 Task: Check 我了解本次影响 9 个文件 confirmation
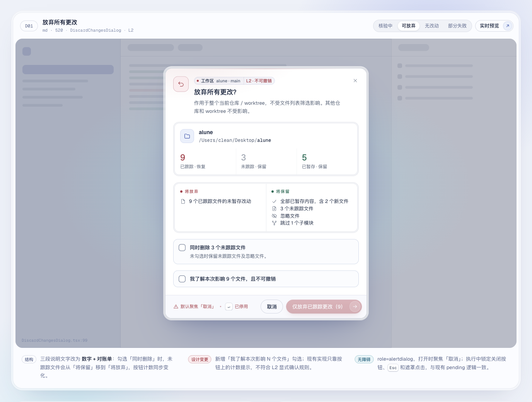pyautogui.click(x=182, y=279)
